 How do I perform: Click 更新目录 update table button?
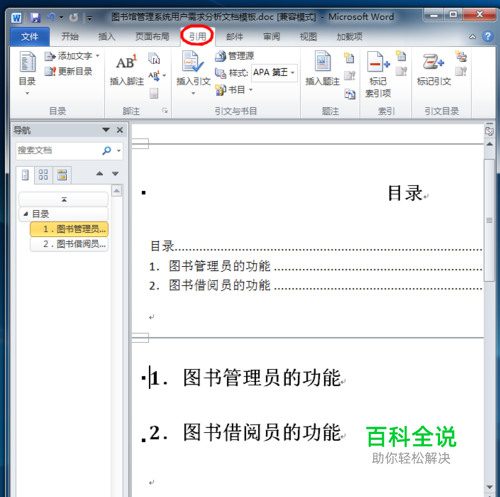69,71
